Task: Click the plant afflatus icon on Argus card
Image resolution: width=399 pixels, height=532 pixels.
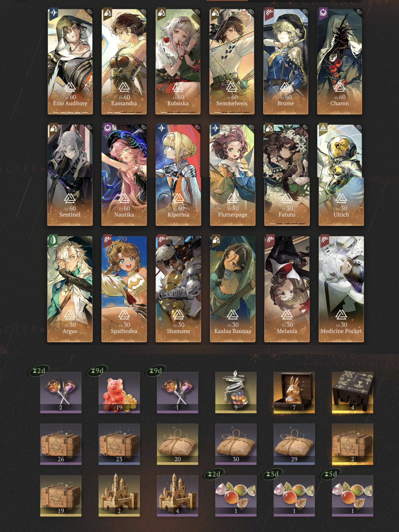Action: pyautogui.click(x=53, y=240)
